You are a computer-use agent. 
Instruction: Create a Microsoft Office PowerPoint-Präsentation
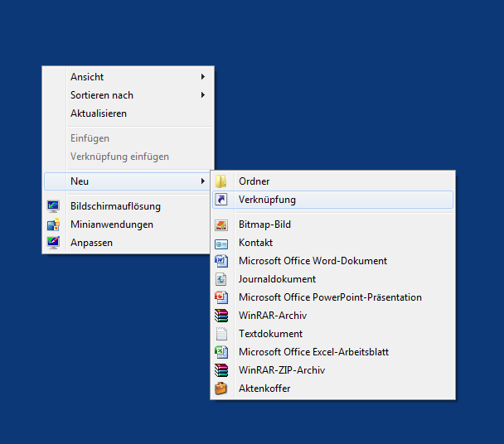(x=329, y=297)
